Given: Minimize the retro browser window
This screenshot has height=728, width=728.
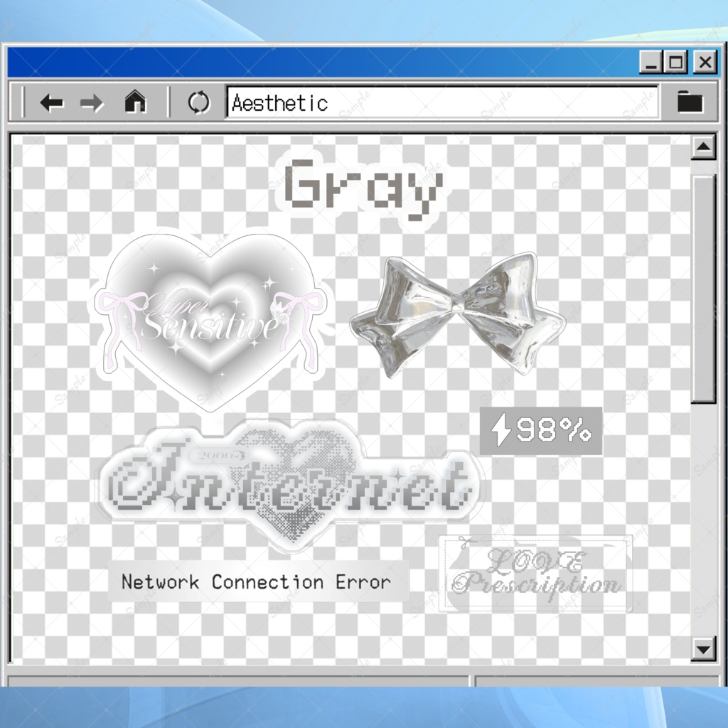Looking at the screenshot, I should click(651, 62).
